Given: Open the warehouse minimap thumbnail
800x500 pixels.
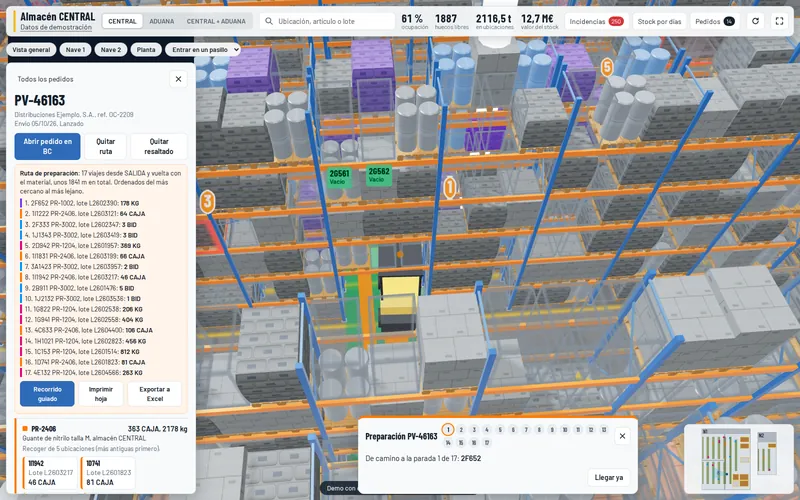Looking at the screenshot, I should pos(737,459).
